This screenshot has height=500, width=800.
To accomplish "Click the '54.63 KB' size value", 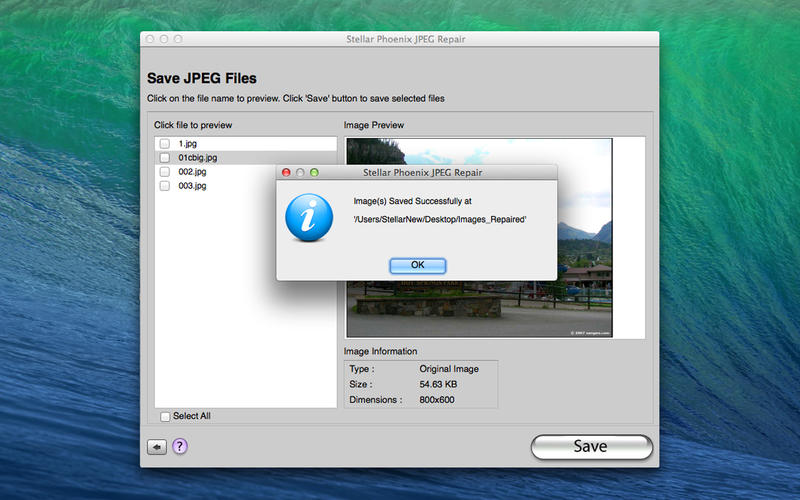I will click(438, 384).
